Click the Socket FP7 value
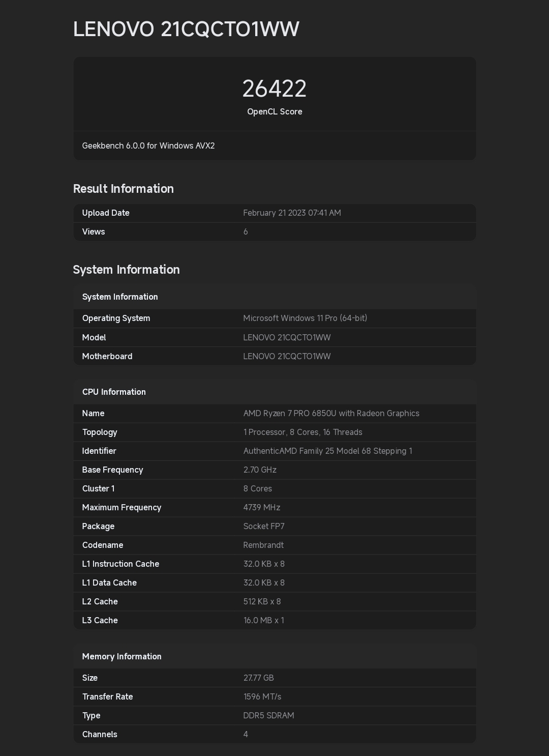549x756 pixels. pos(264,526)
